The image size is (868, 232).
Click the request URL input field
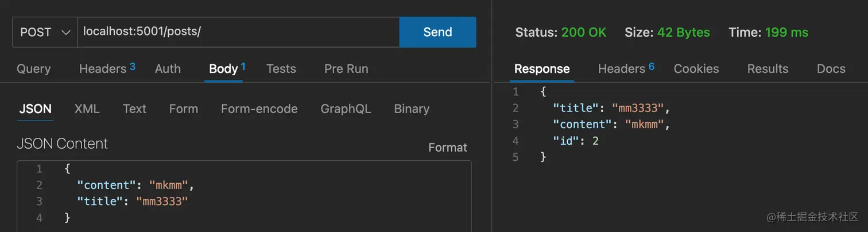coord(238,32)
